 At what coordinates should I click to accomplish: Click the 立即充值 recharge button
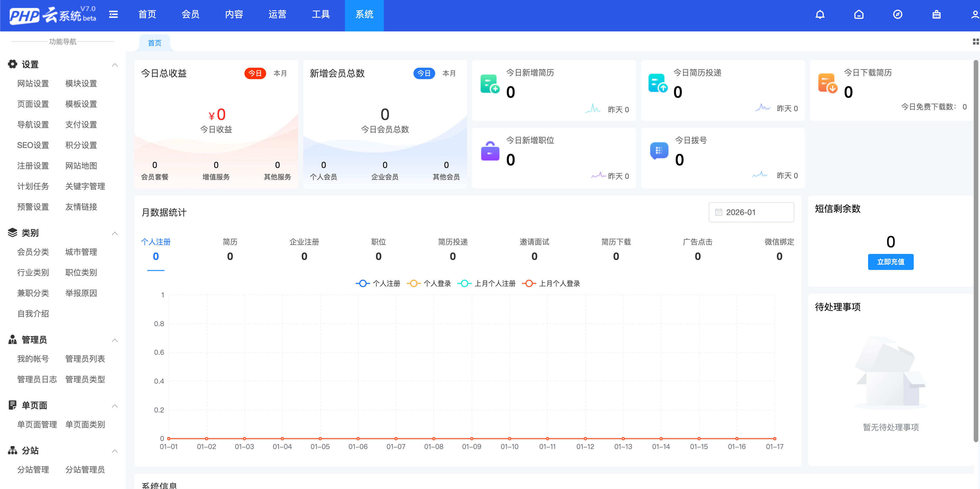891,262
